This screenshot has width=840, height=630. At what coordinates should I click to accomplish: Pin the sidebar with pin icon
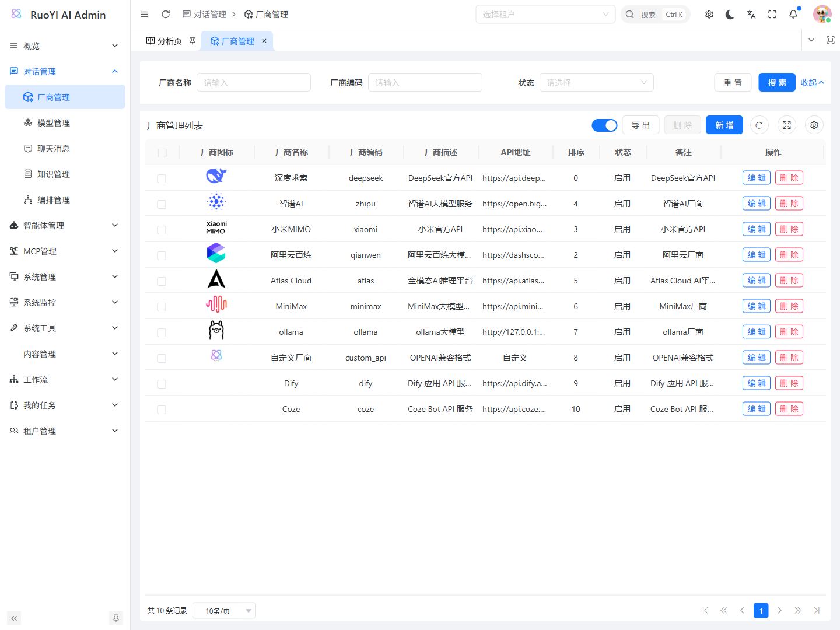pyautogui.click(x=116, y=618)
